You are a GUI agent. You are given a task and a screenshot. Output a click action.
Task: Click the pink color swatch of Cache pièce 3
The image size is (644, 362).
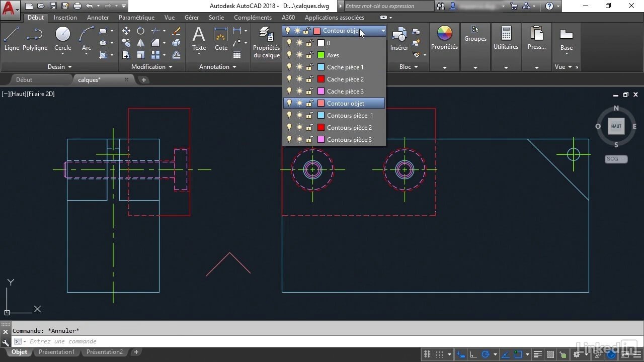pos(321,91)
